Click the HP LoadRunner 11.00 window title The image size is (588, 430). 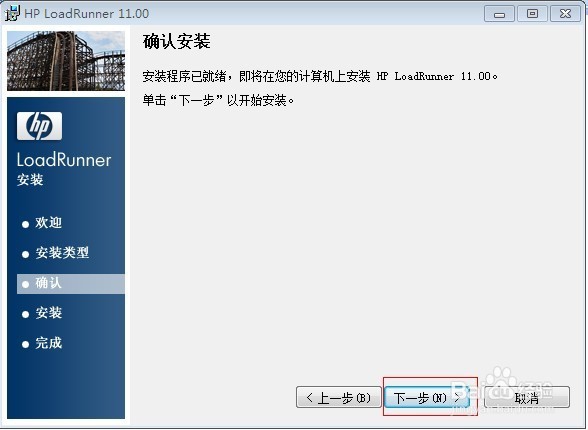click(86, 13)
